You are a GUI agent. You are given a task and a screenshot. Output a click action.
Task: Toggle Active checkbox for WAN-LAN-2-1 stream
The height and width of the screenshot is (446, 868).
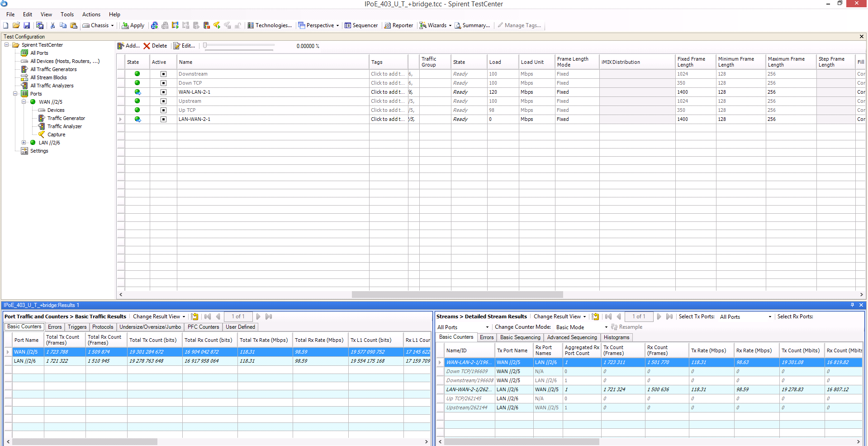click(164, 92)
